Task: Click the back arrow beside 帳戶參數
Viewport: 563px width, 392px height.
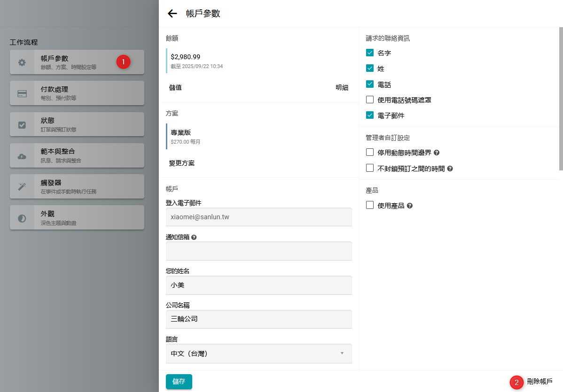Action: 172,14
